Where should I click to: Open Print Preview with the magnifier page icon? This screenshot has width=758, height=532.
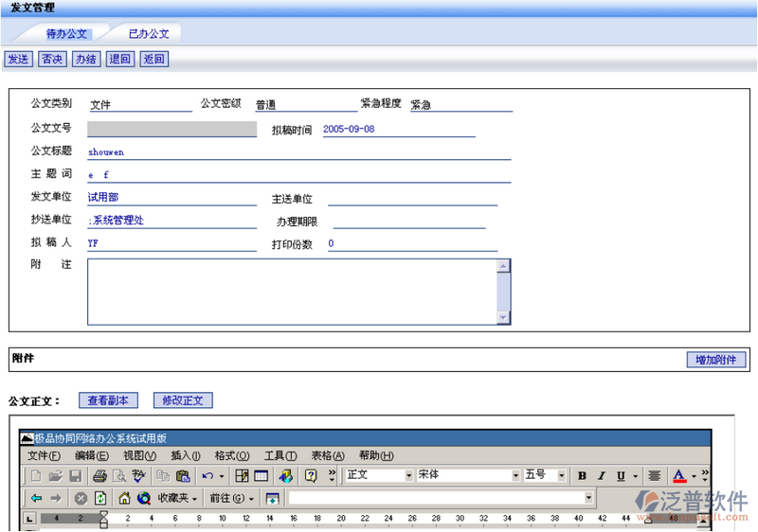[119, 476]
